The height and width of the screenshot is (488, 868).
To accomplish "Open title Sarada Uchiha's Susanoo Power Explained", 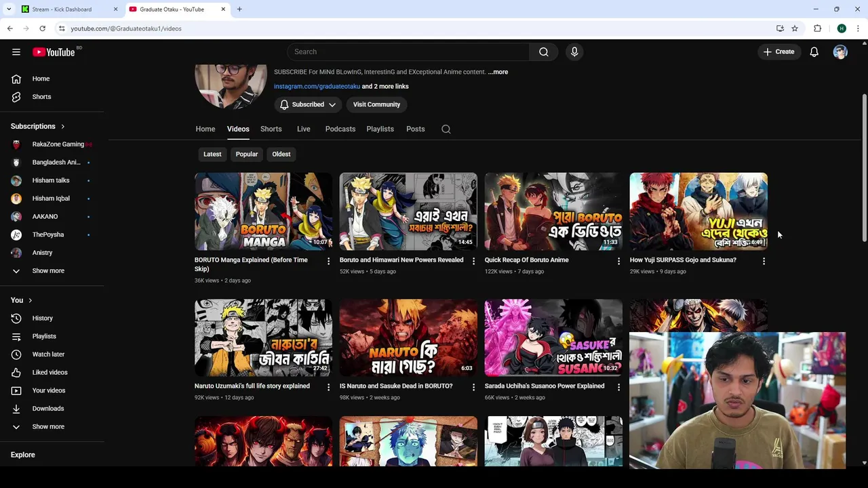I will pos(545,386).
